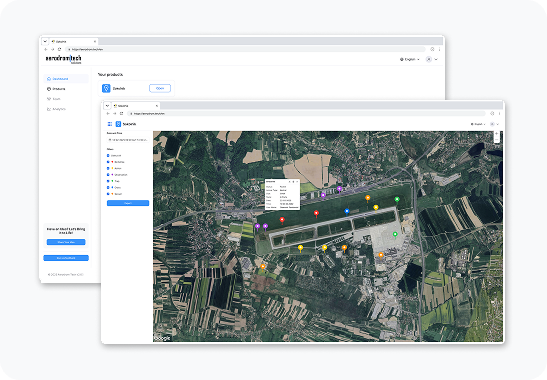Click the address bar in the front browser
The height and width of the screenshot is (380, 547).
[307, 113]
